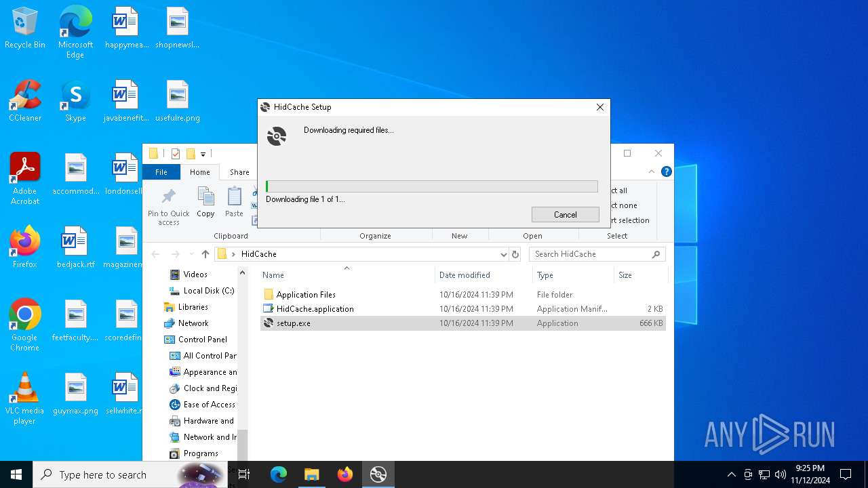Click the Copy ribbon icon
868x488 pixels.
pos(205,202)
